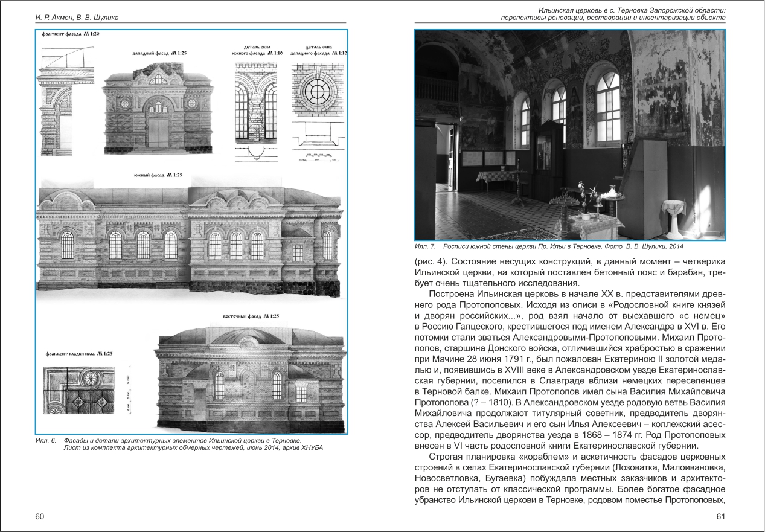
Task: Click the 'восточный фасад М 1:25' label
Action: (250, 316)
